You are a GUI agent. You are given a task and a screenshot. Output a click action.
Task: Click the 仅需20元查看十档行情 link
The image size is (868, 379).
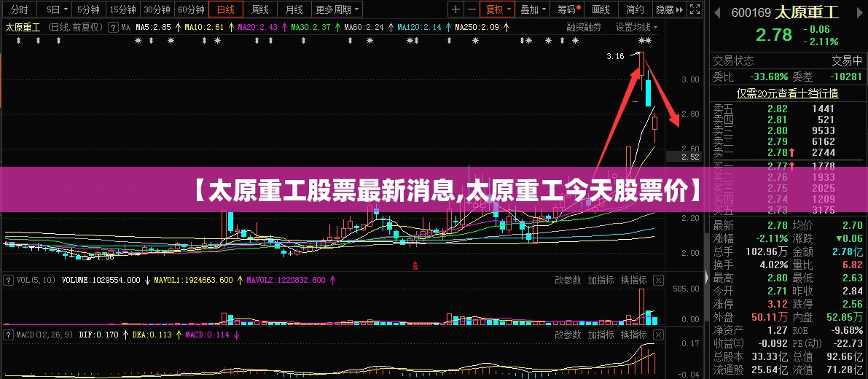pos(787,93)
